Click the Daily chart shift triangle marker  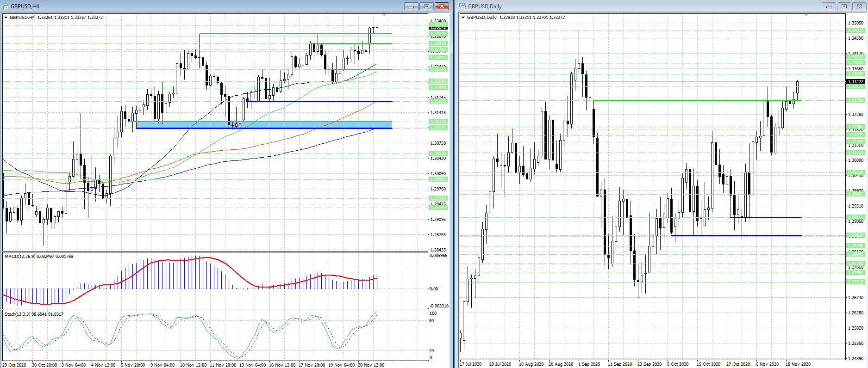pyautogui.click(x=806, y=15)
